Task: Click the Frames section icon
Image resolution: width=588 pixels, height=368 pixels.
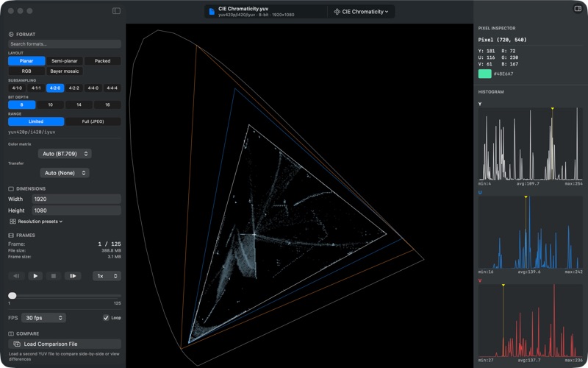Action: click(11, 236)
